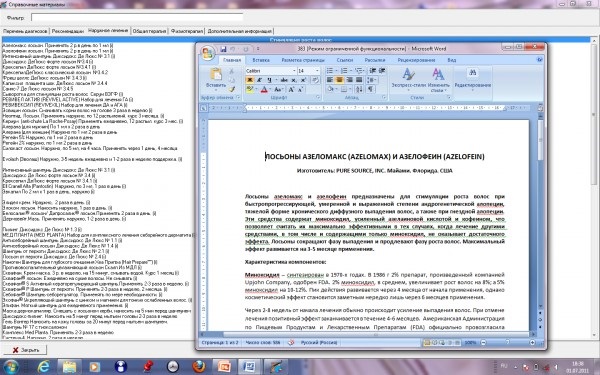
Task: Click the large Paste (Вставить) icon
Action: tap(216, 74)
